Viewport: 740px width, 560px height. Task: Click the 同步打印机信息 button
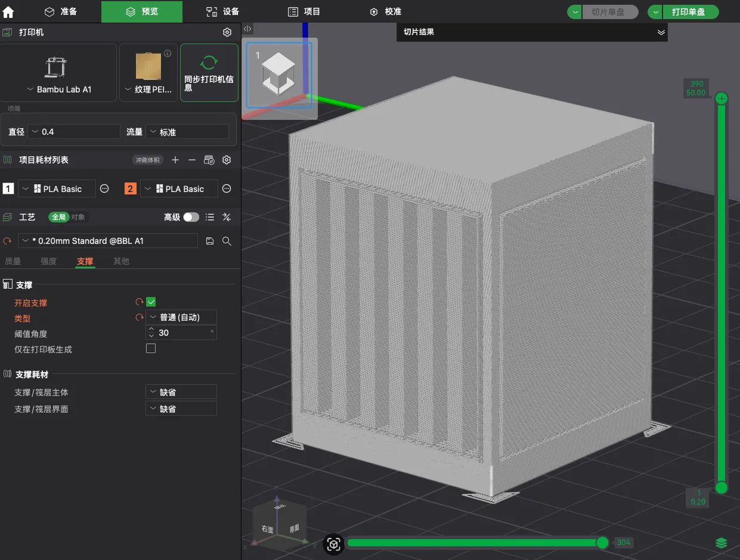(x=209, y=73)
